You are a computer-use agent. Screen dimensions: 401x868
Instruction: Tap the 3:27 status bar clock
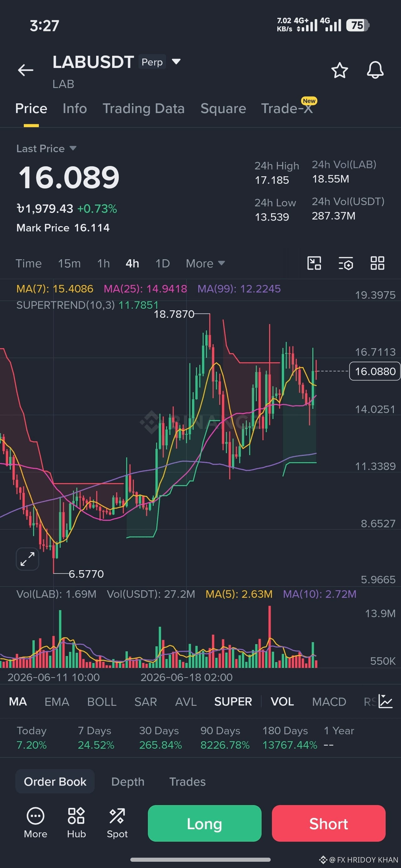point(44,26)
